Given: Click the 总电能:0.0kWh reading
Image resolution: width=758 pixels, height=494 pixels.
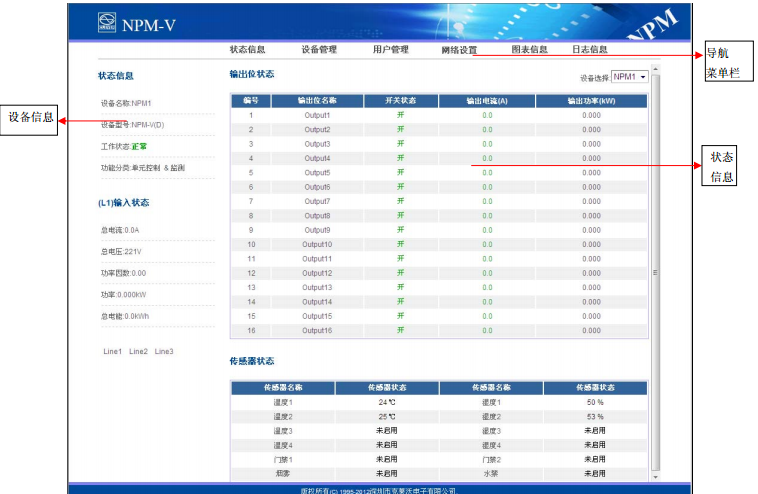Looking at the screenshot, I should click(125, 317).
